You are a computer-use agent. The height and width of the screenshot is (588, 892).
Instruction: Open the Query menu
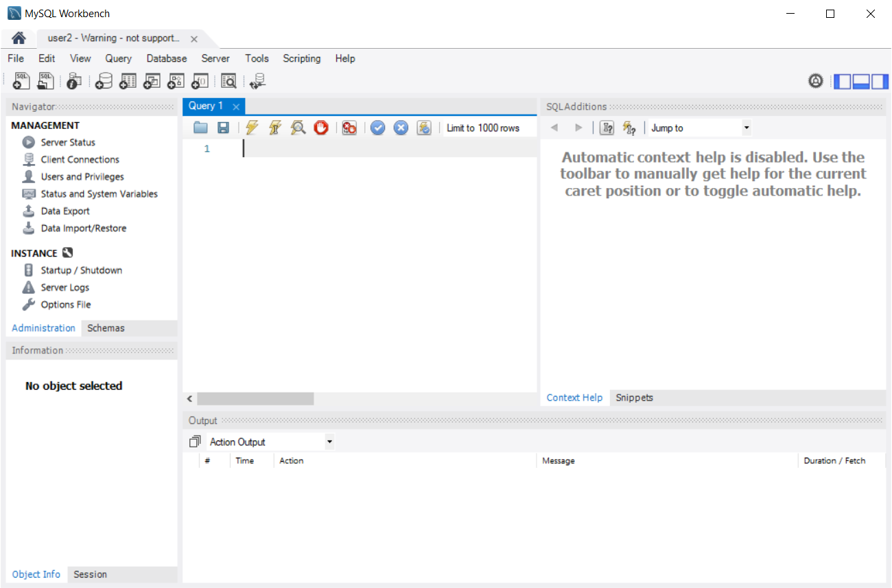pyautogui.click(x=119, y=58)
